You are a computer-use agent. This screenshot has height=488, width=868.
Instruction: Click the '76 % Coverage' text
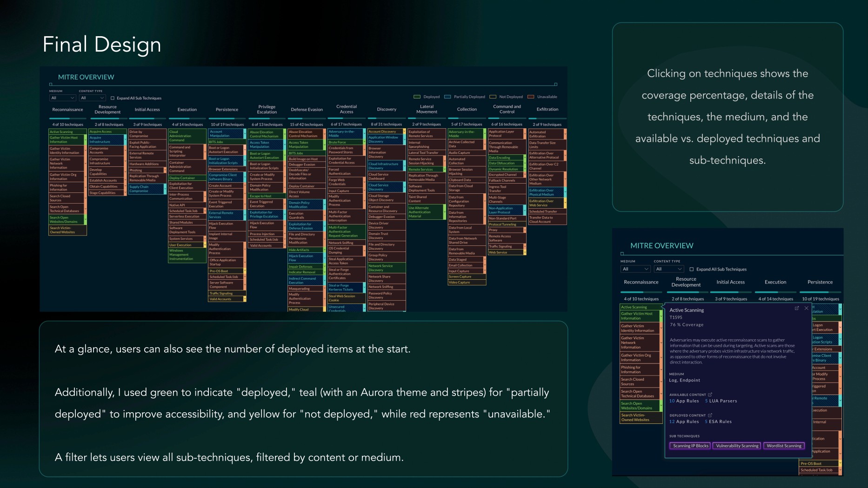[687, 325]
